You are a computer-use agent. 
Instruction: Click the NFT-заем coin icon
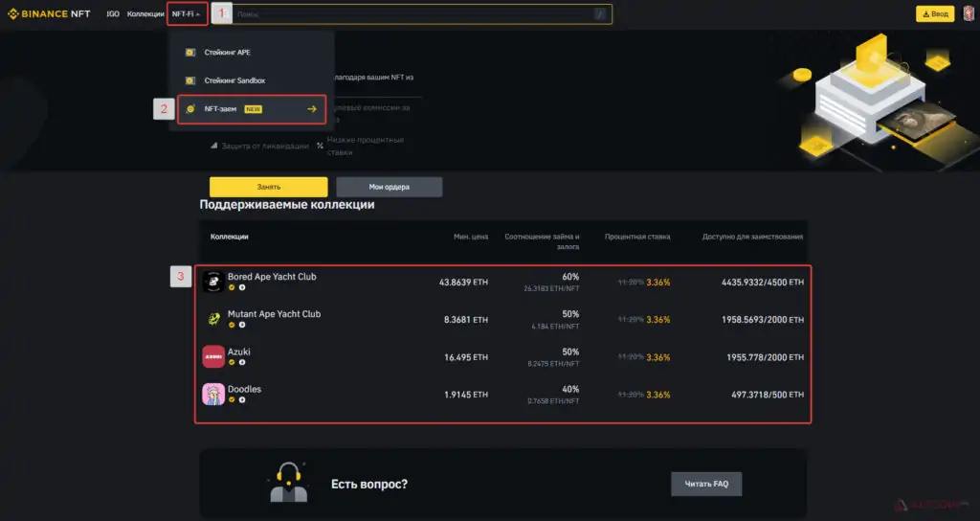click(x=190, y=109)
